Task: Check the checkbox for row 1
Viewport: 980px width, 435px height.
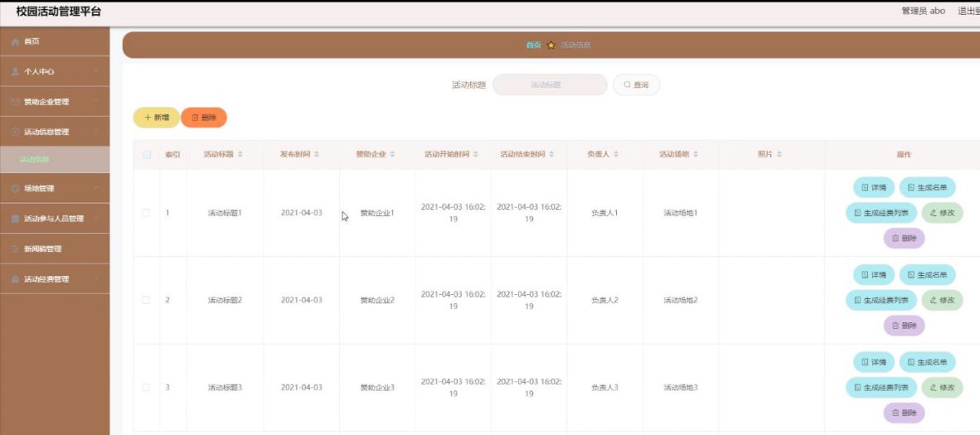Action: pyautogui.click(x=146, y=213)
